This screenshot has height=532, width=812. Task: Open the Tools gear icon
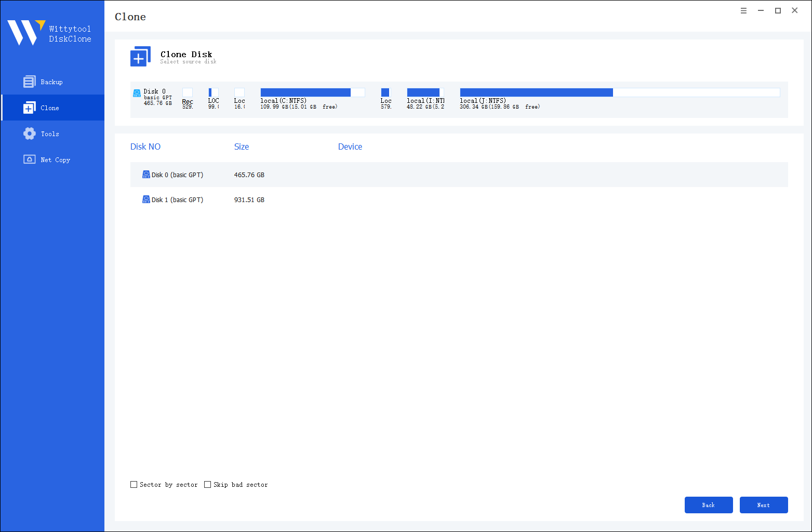[x=30, y=134]
